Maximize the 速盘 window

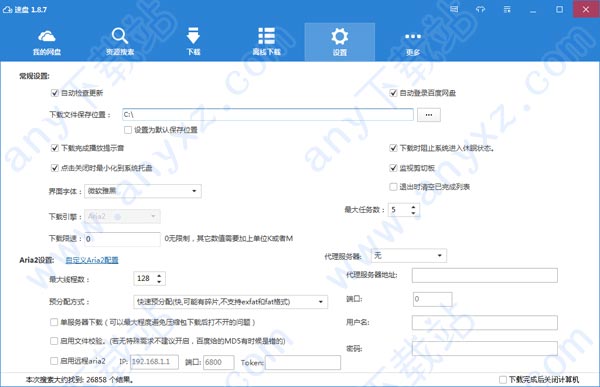click(559, 9)
